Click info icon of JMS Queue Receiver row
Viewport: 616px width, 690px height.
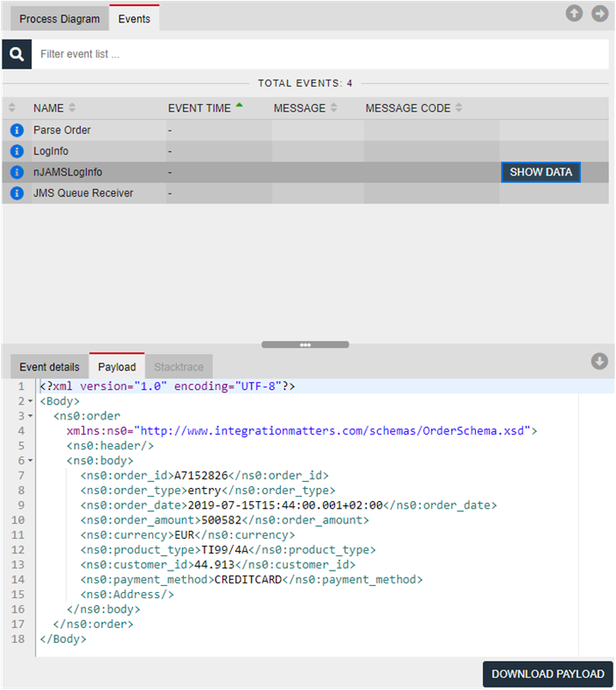(x=16, y=193)
